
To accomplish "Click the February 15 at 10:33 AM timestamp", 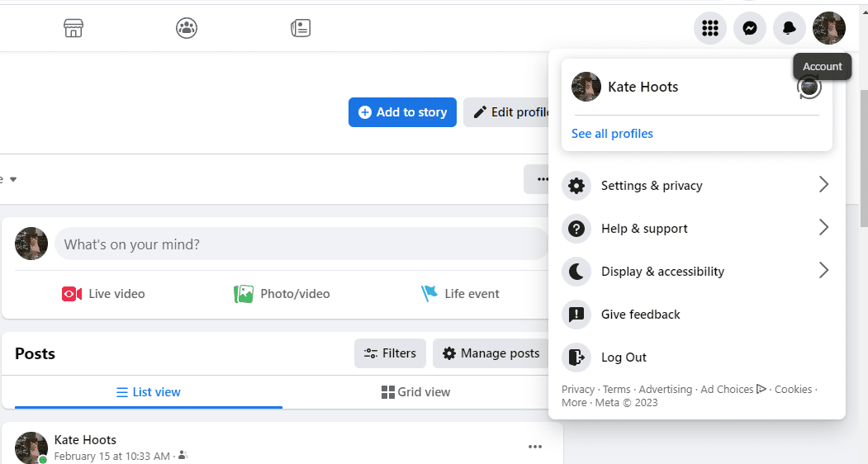I will coord(111,457).
